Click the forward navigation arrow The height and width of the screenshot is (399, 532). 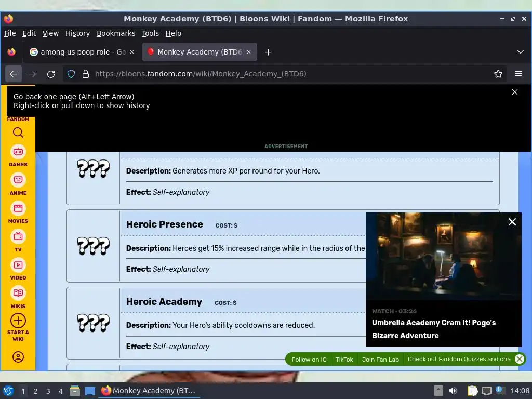pos(32,74)
